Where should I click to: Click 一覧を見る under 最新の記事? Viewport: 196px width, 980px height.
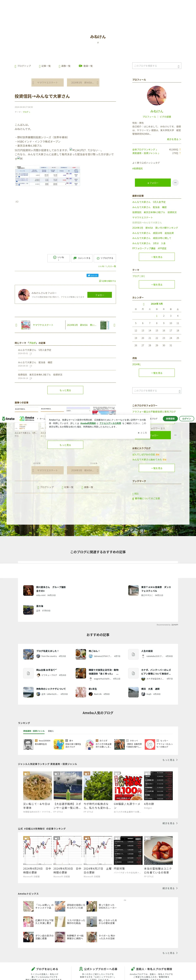[157, 257]
